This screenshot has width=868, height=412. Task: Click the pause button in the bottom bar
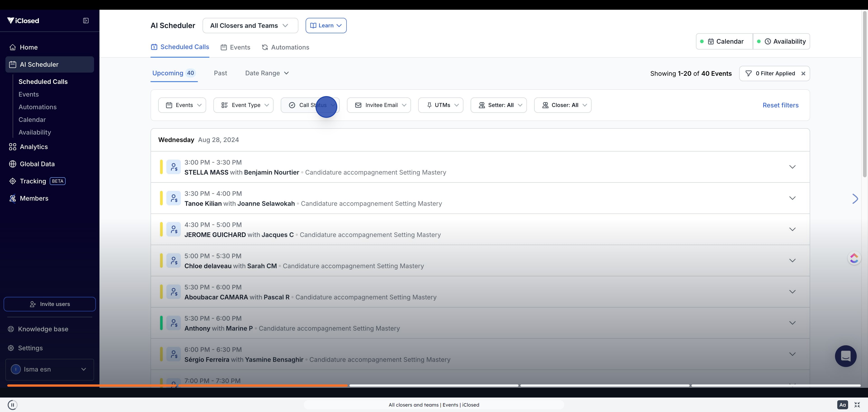[x=12, y=405]
